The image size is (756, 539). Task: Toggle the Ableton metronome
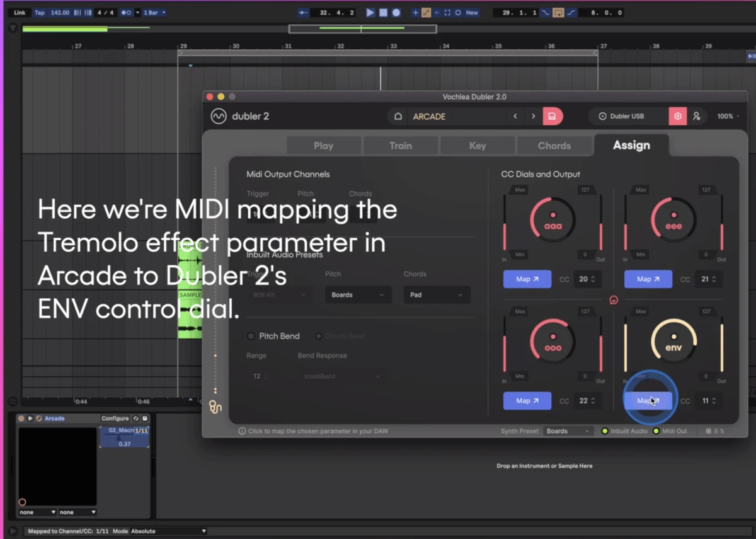125,13
